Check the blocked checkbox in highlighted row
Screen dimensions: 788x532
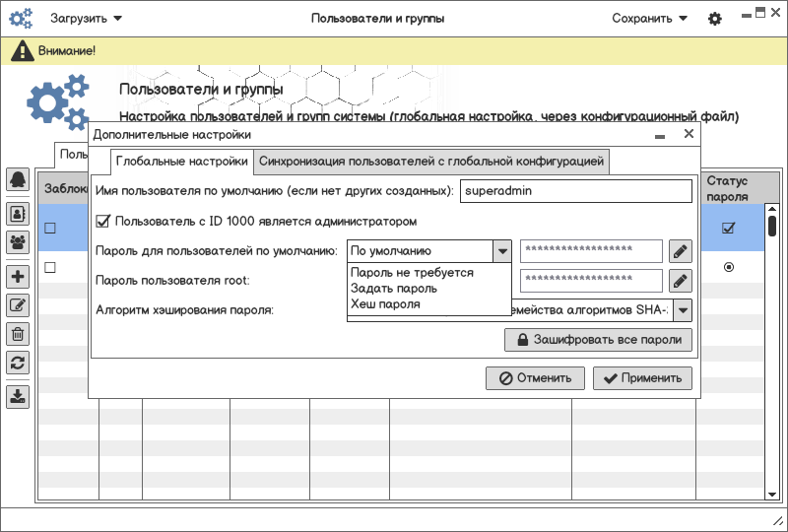point(50,229)
